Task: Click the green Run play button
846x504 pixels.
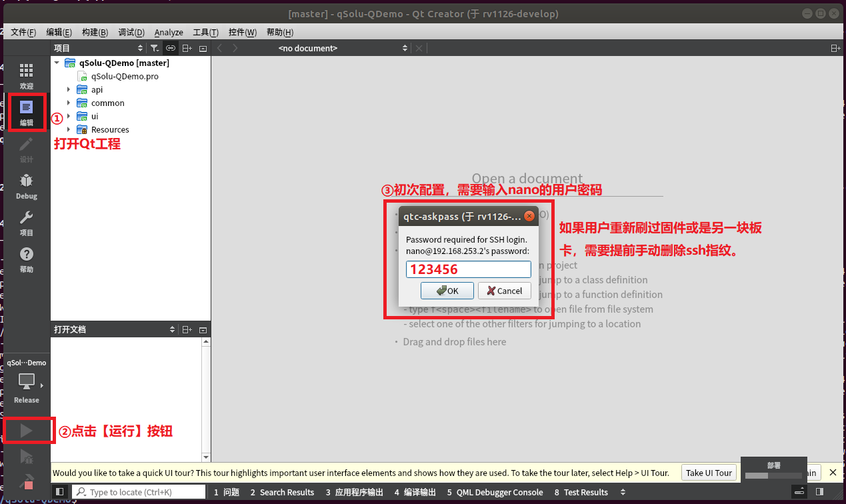Action: click(x=26, y=431)
